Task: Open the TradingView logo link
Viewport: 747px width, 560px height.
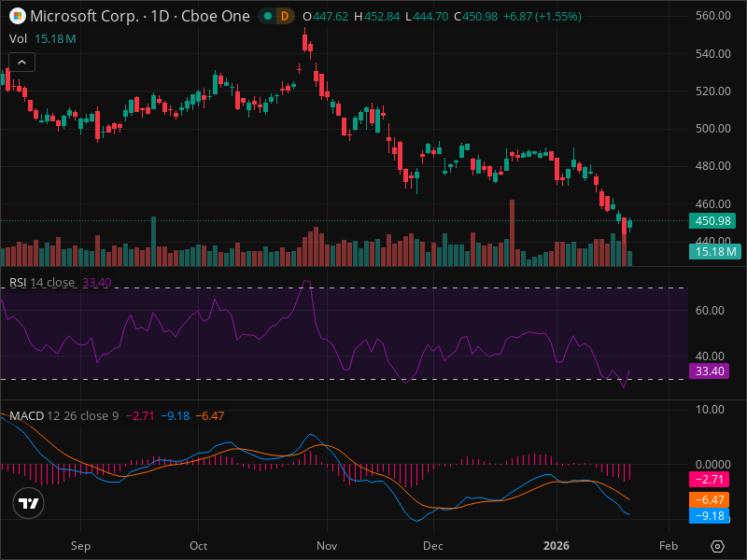Action: (x=28, y=503)
